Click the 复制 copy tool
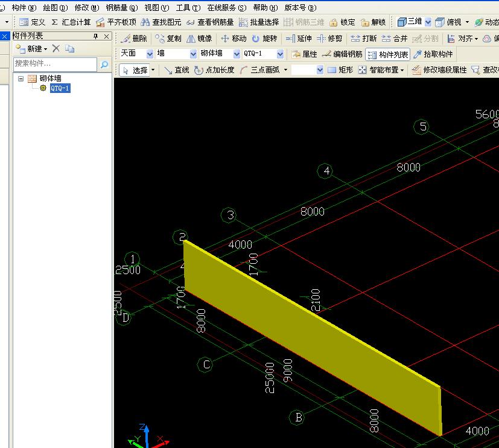 coord(168,39)
